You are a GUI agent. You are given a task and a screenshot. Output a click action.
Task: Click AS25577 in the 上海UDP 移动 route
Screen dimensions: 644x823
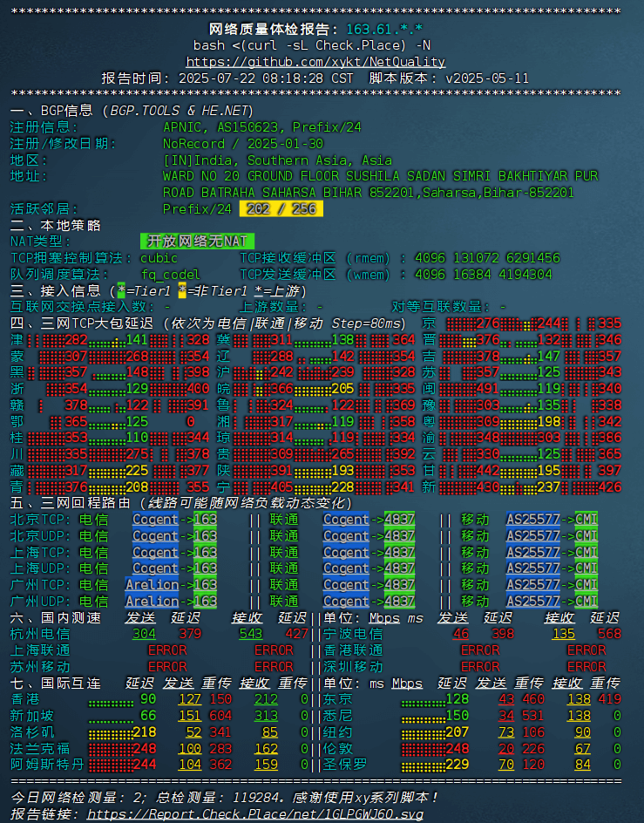tap(532, 568)
